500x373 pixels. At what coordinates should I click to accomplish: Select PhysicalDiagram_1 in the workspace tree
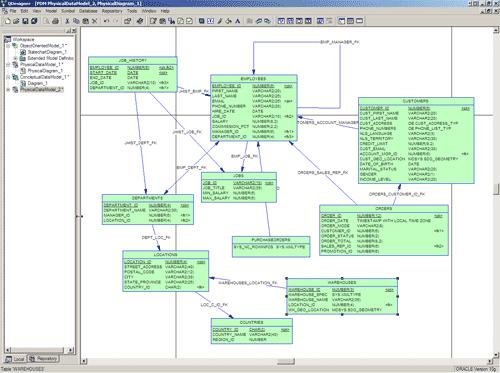coord(45,71)
